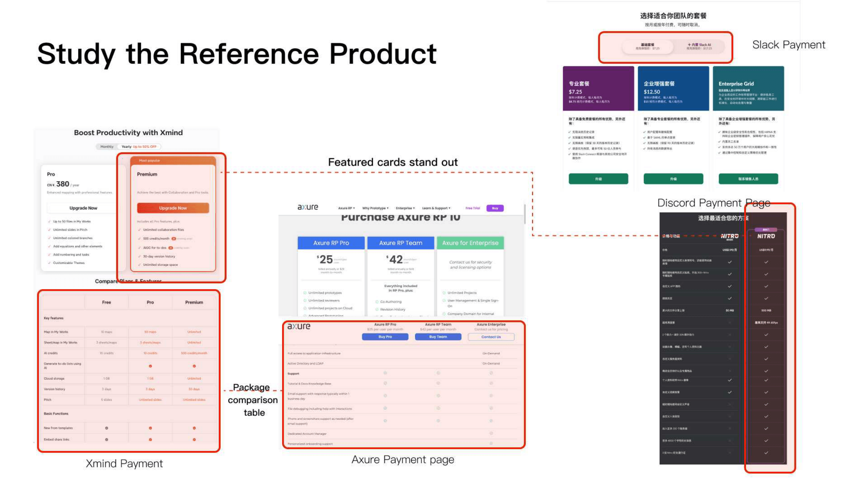Viewport: 868px width, 488px height.
Task: Click the AI badge beside 500 credits/month
Action: 174,239
